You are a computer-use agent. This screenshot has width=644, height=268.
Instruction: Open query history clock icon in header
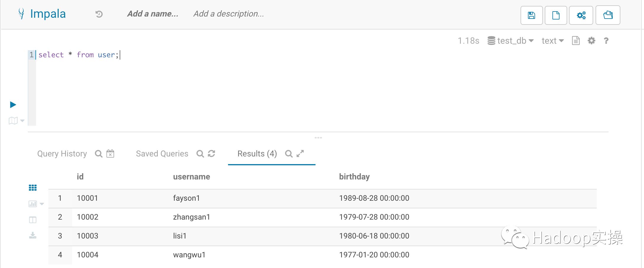tap(99, 14)
